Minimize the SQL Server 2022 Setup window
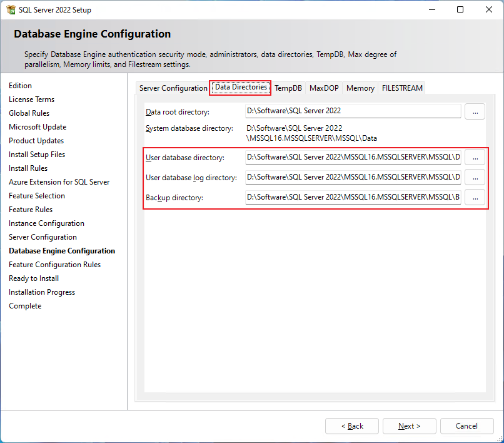The width and height of the screenshot is (504, 443). pos(432,9)
